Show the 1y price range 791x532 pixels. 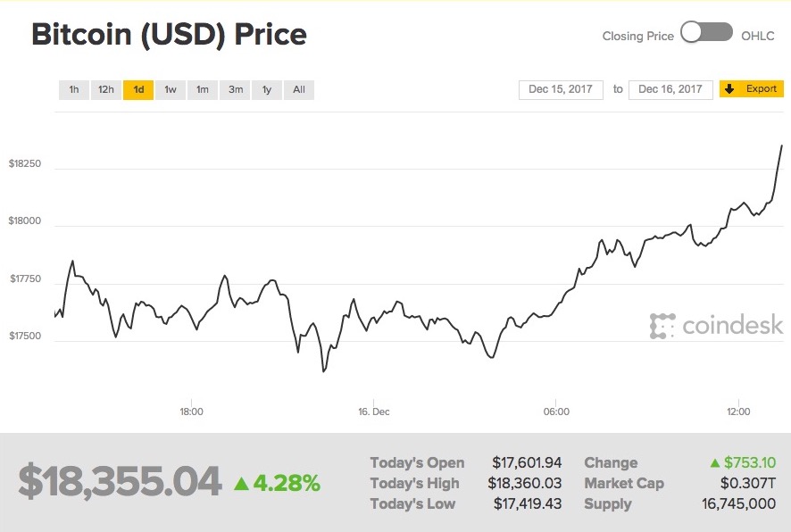pyautogui.click(x=266, y=89)
